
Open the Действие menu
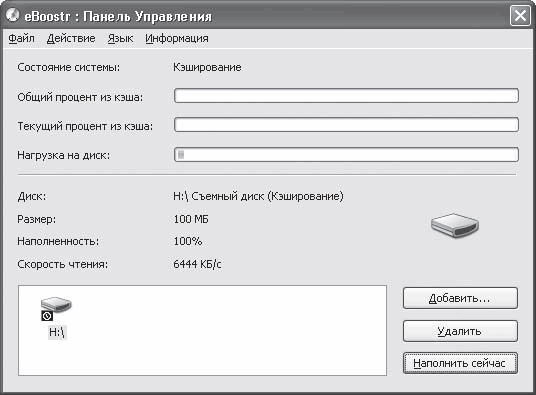click(x=71, y=38)
